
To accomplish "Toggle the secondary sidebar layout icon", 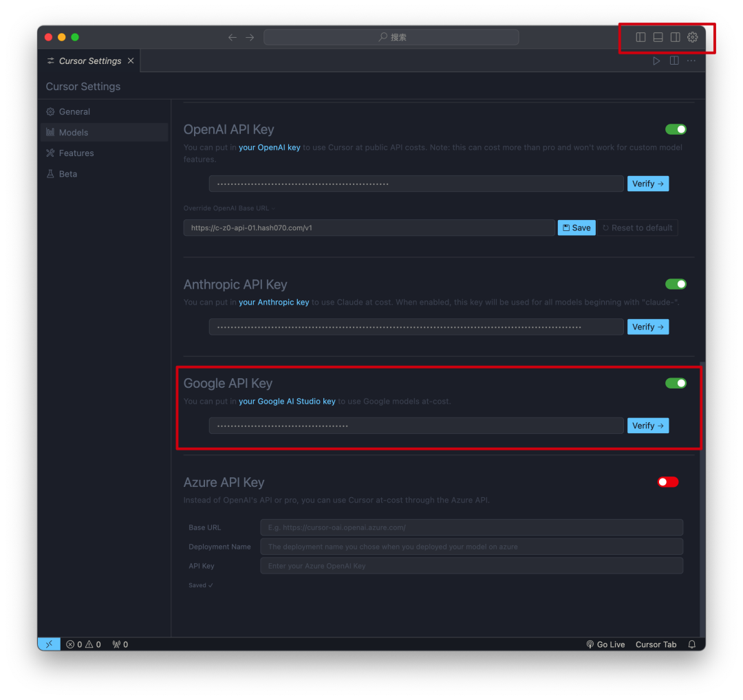I will click(675, 37).
